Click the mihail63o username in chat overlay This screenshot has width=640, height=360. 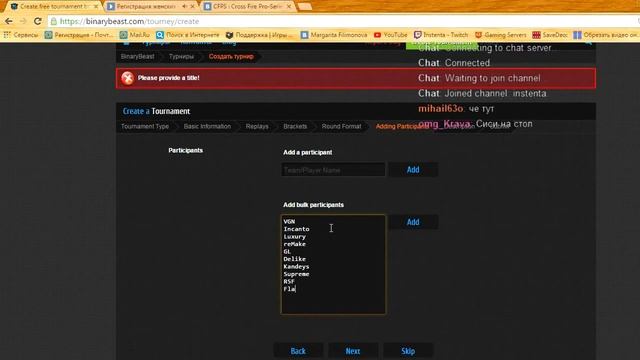pos(440,109)
